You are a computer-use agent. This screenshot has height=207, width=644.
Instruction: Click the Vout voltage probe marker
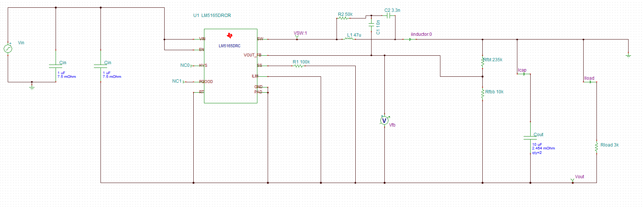(573, 180)
